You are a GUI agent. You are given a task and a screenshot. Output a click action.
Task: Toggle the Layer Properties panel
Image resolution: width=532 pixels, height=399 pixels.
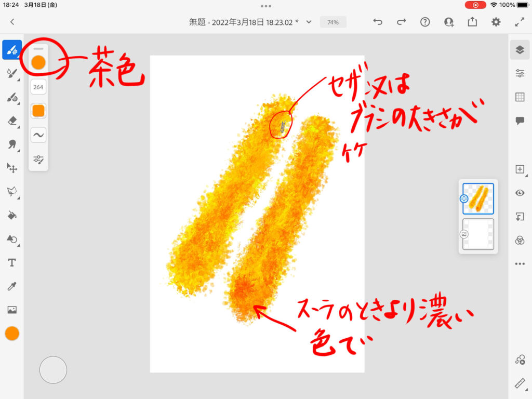click(x=520, y=73)
